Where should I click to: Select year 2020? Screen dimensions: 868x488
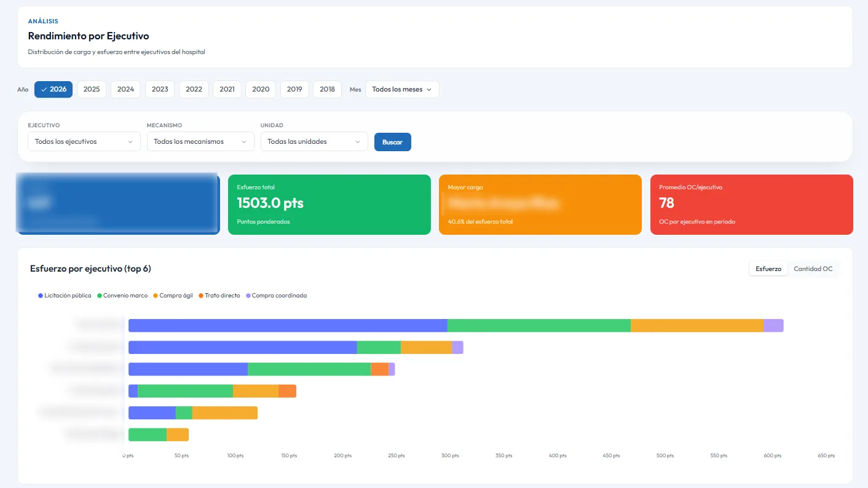(260, 89)
